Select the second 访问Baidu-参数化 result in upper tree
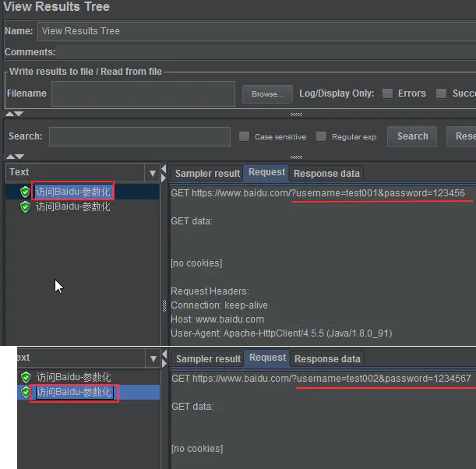476x469 pixels. point(73,206)
